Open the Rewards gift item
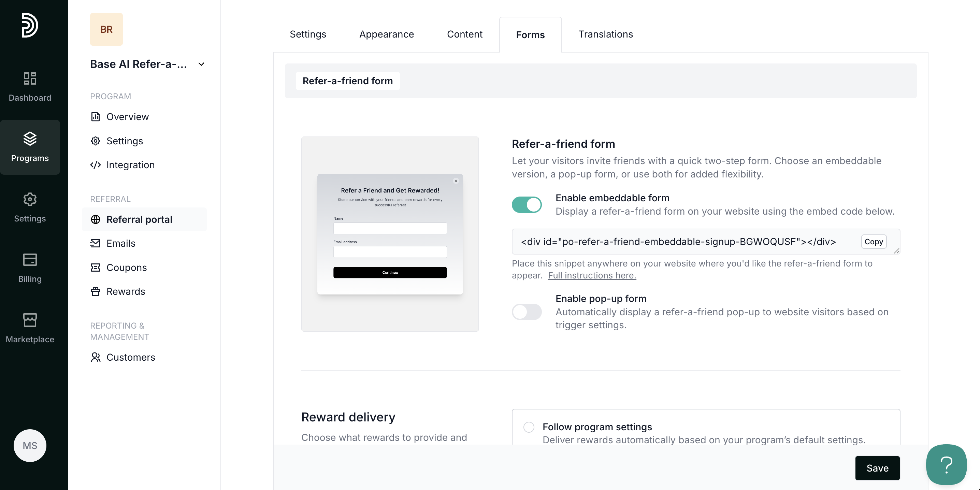Viewport: 980px width, 490px height. [x=126, y=291]
